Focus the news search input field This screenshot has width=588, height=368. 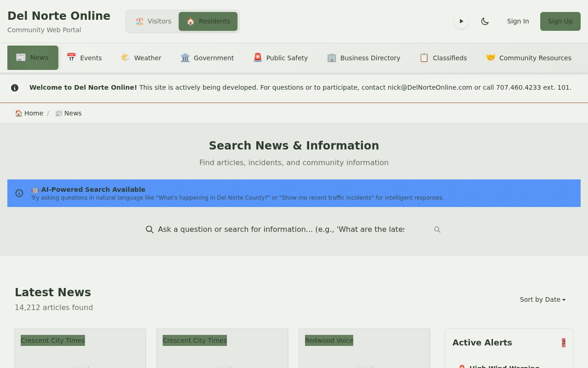coord(281,229)
